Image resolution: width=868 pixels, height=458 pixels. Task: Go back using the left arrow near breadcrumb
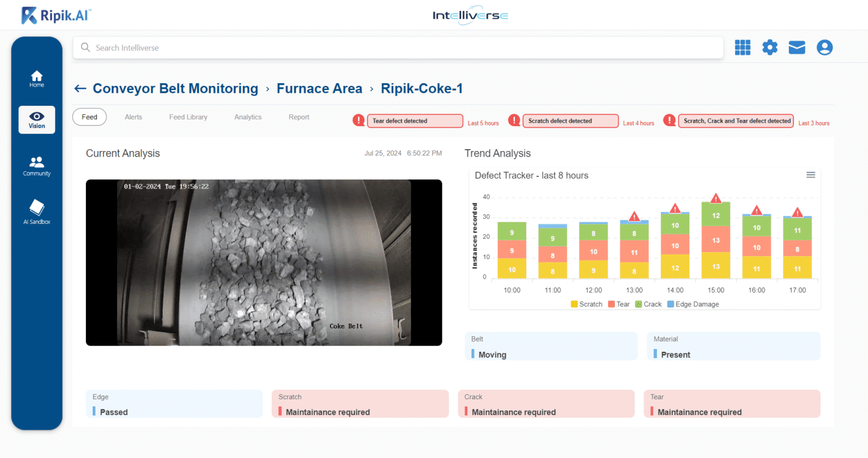click(x=80, y=88)
